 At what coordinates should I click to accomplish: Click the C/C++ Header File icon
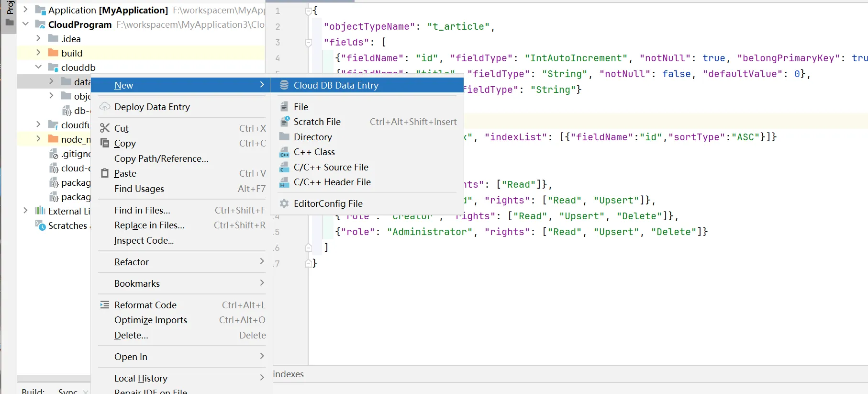coord(284,182)
